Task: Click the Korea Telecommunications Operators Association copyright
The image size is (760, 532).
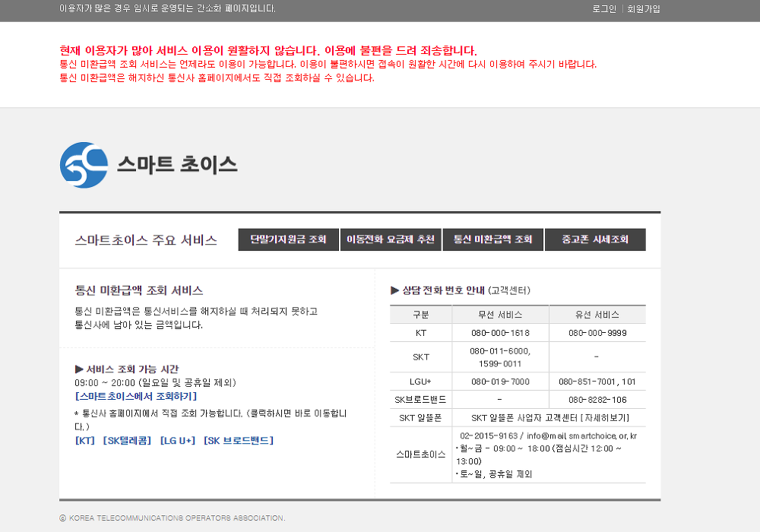Action: pyautogui.click(x=173, y=518)
